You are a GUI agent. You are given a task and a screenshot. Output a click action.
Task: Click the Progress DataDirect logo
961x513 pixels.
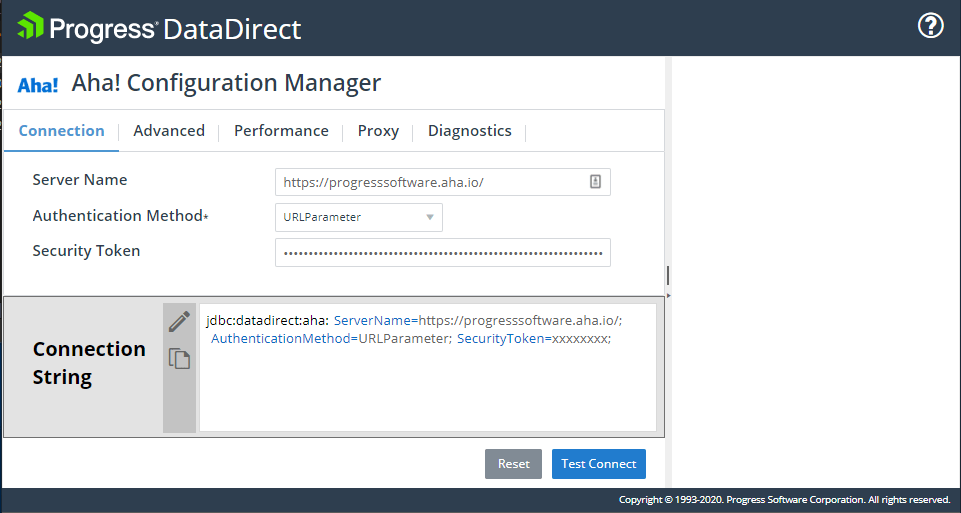(160, 27)
